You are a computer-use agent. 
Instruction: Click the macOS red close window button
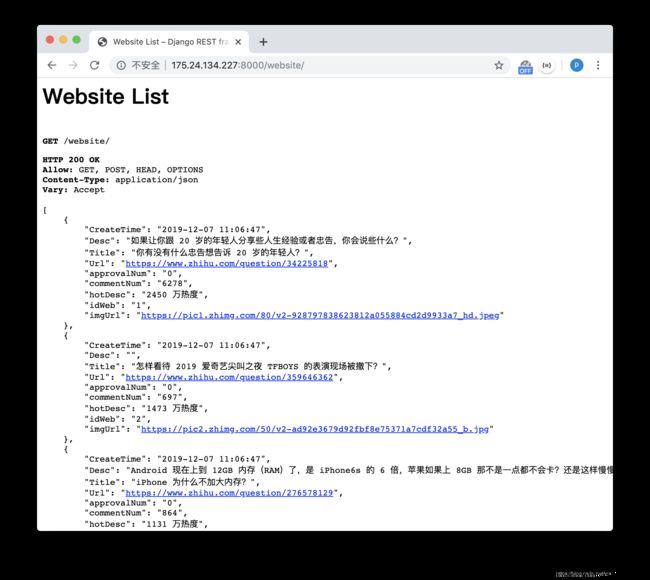point(50,39)
